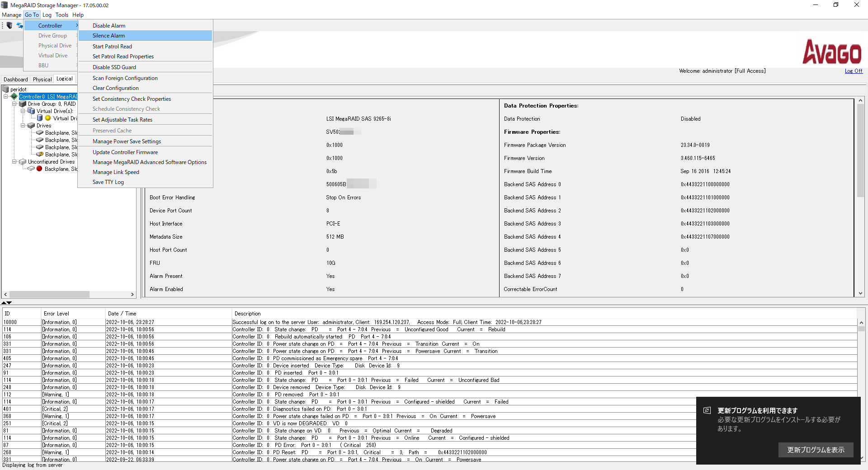The image size is (868, 470).
Task: Click the yellow degraded status circle on Virtual Drive
Action: coord(48,118)
